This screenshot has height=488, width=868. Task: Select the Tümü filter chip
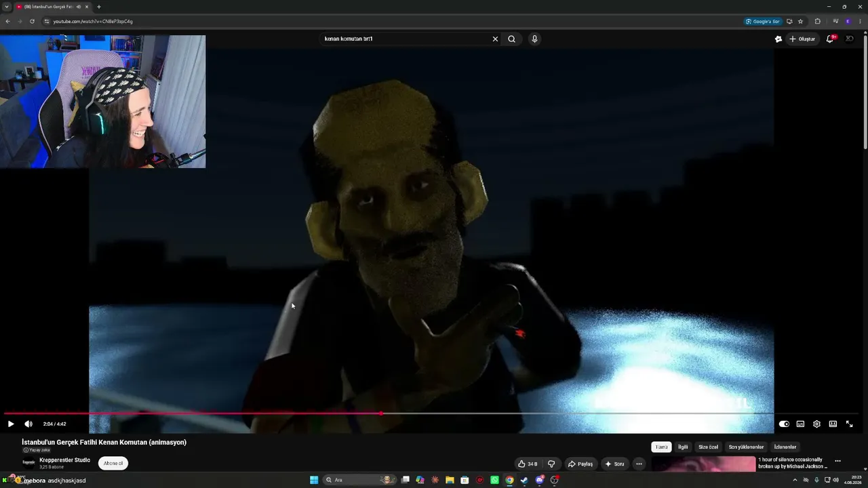pos(661,447)
